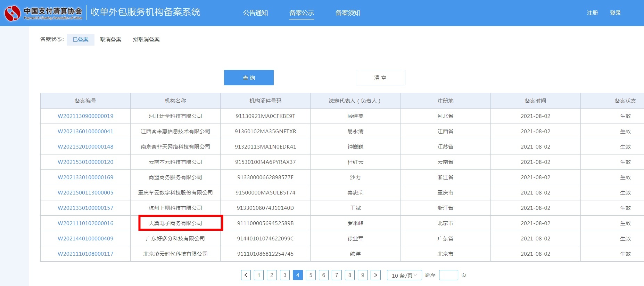Open record W2021110108000117
The height and width of the screenshot is (286, 644).
[85, 254]
